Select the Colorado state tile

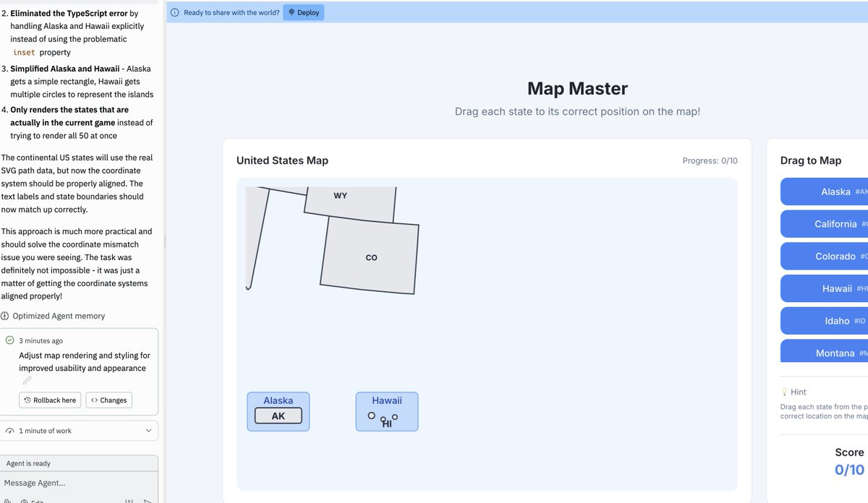(x=824, y=257)
